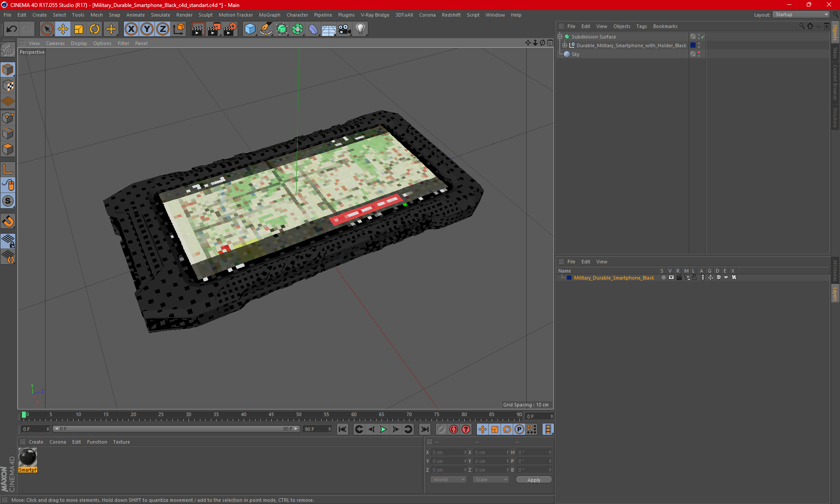The image size is (840, 504).
Task: Click the Undo arrow icon
Action: coord(12,29)
